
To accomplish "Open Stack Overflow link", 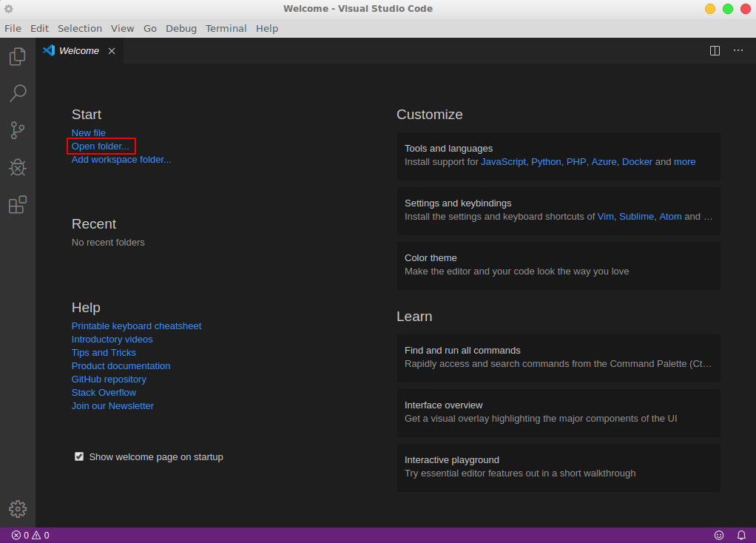I will (x=104, y=393).
